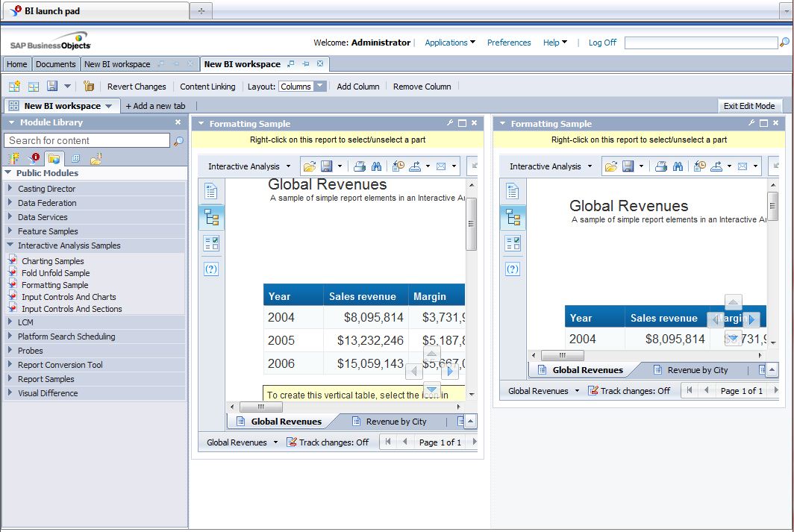
Task: Select the small grid icon in Module Library tabs
Action: tap(75, 159)
